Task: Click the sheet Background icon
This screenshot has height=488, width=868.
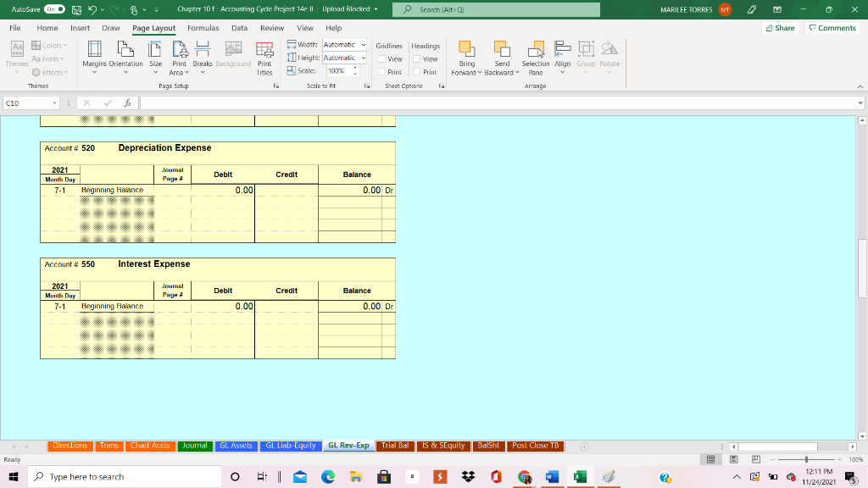Action: coord(233,54)
